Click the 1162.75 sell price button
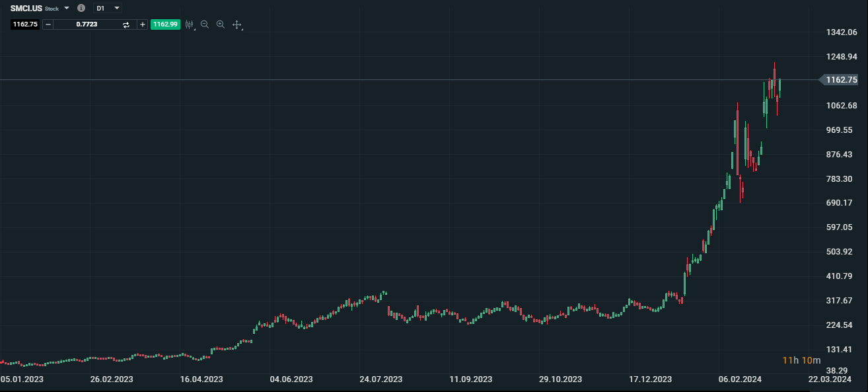 (25, 24)
